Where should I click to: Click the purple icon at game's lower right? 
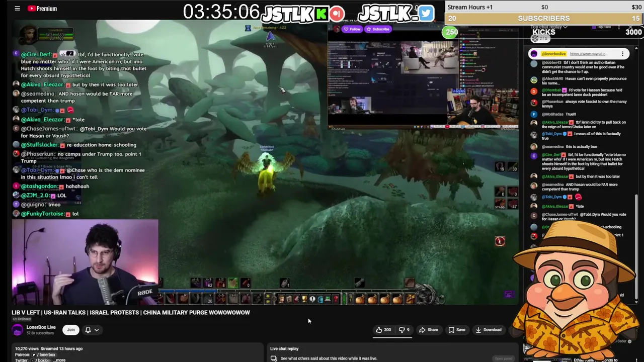pos(509,295)
